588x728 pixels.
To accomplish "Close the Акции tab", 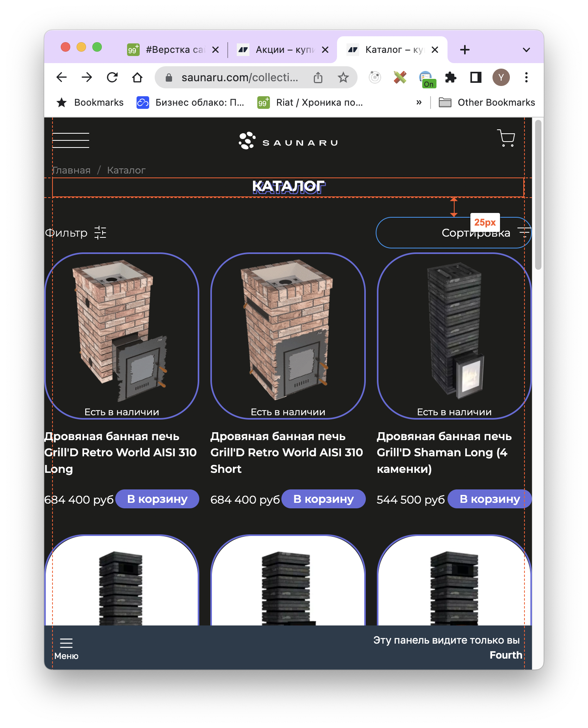I will pyautogui.click(x=325, y=50).
